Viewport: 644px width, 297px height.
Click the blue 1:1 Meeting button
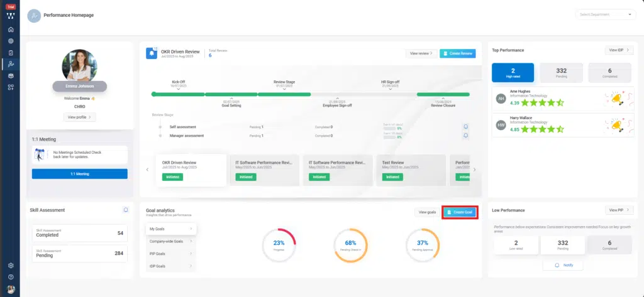[x=80, y=174]
